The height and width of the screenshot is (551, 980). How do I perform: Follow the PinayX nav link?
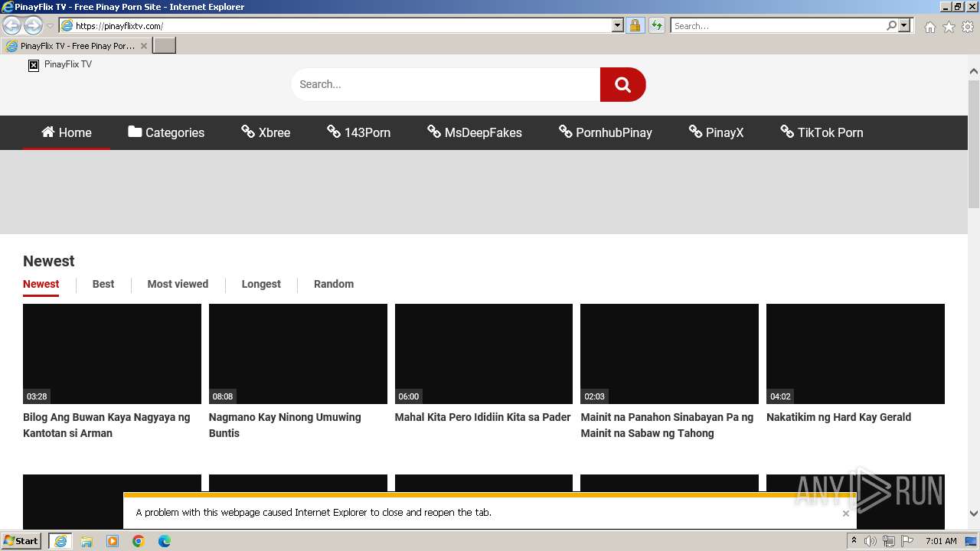tap(716, 132)
